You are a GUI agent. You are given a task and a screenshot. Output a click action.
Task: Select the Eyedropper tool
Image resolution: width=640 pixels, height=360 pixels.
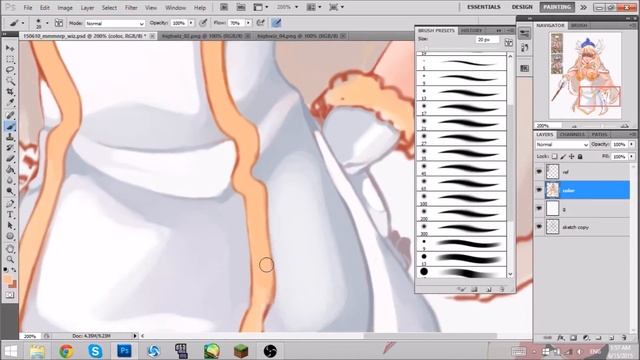(10, 102)
